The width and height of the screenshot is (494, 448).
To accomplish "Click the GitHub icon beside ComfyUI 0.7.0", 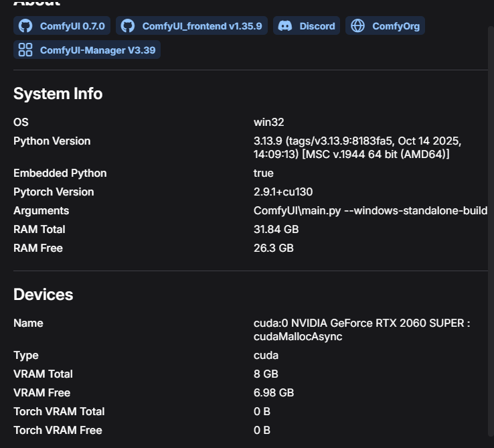I will tap(25, 26).
